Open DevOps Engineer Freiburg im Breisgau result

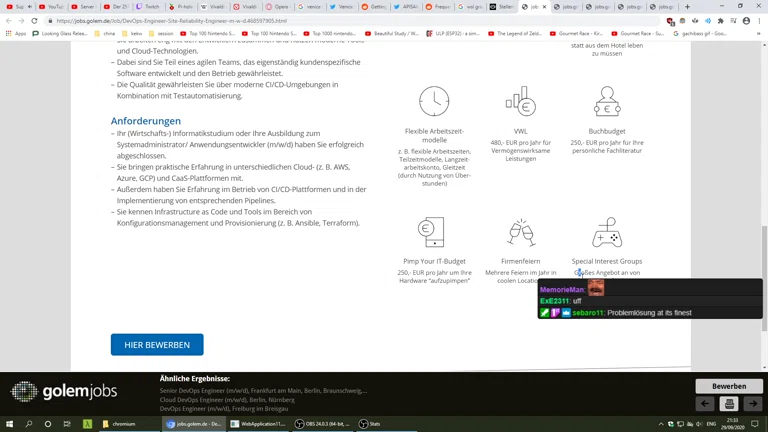224,408
